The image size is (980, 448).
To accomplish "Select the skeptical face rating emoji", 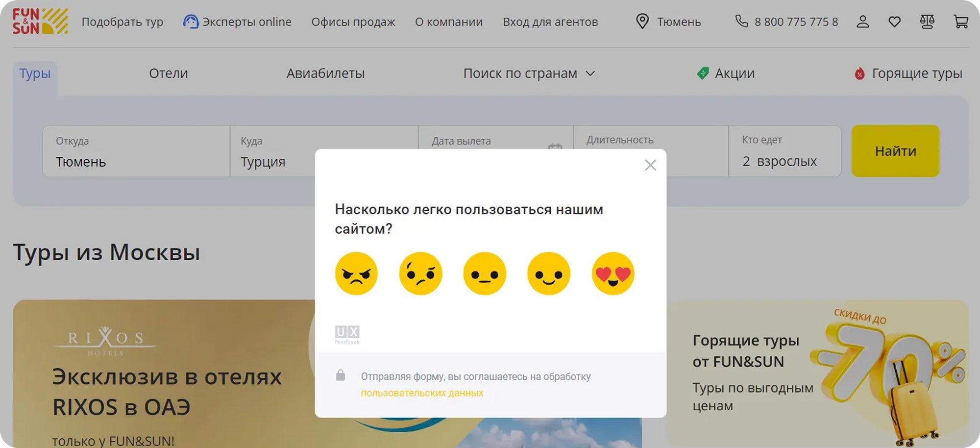I will [420, 274].
